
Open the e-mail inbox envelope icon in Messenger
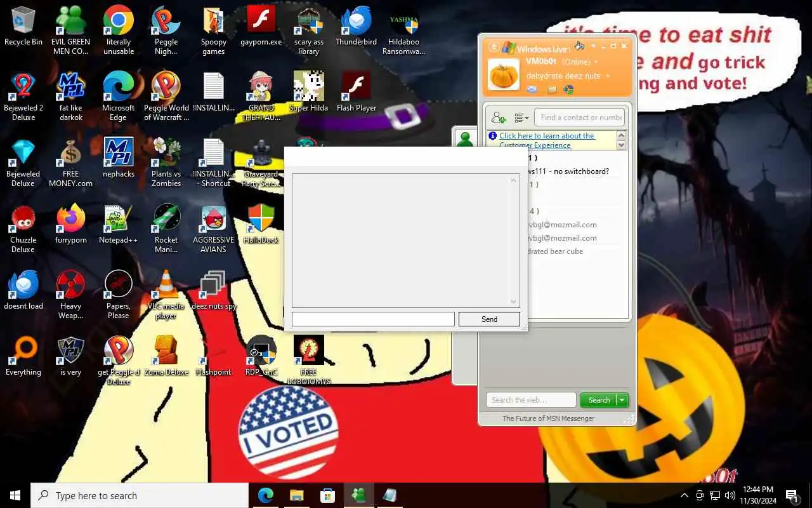point(532,90)
